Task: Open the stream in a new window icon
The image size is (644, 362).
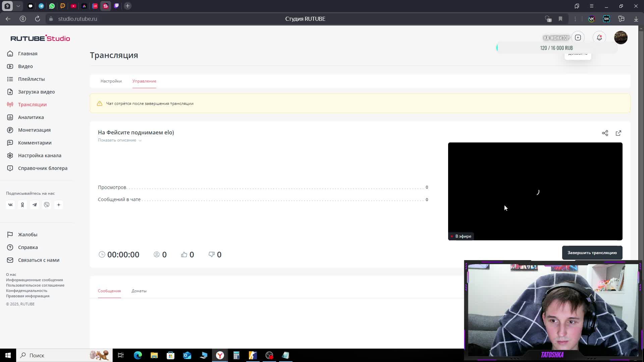Action: coord(618,133)
